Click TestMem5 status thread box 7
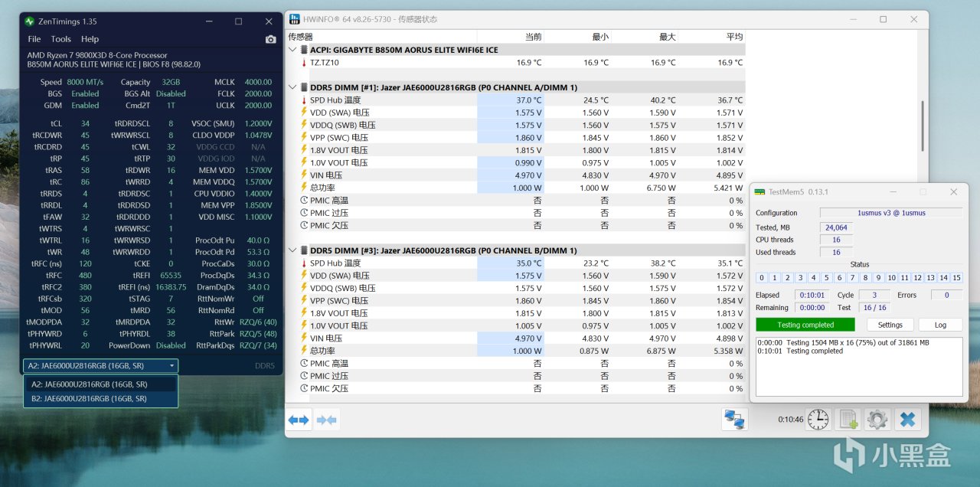The height and width of the screenshot is (487, 980). coord(853,278)
